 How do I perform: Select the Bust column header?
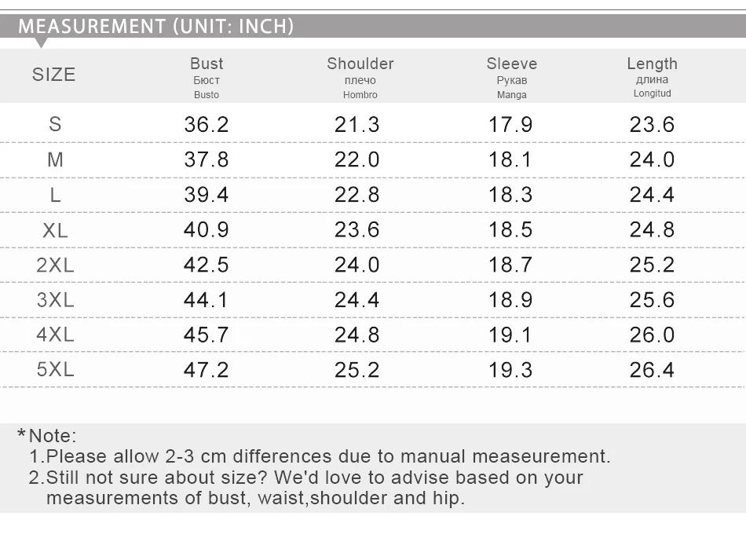point(207,78)
